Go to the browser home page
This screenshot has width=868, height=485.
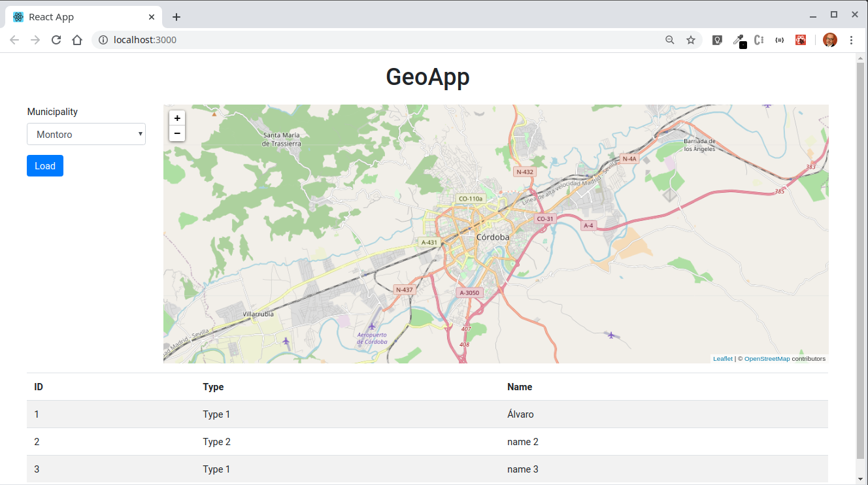(77, 40)
